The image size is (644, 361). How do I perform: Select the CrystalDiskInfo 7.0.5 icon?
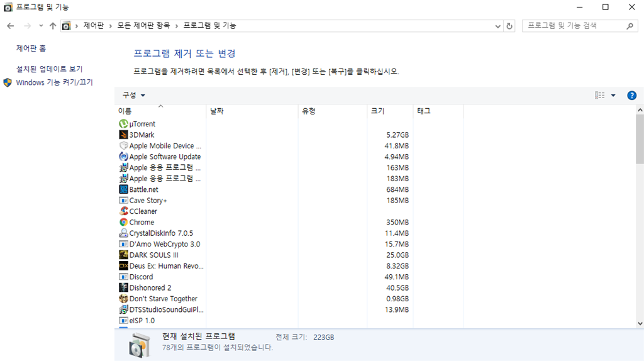coord(123,233)
